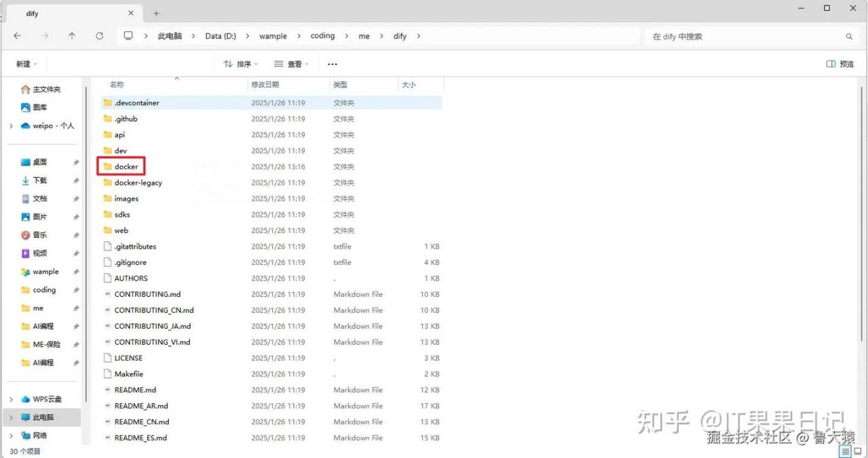Select the images folder icon
The width and height of the screenshot is (868, 458).
click(x=107, y=199)
